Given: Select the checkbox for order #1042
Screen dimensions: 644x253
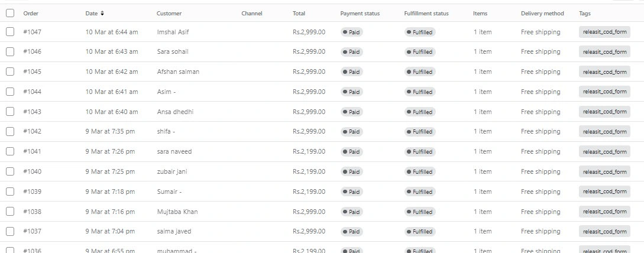Looking at the screenshot, I should tap(10, 131).
